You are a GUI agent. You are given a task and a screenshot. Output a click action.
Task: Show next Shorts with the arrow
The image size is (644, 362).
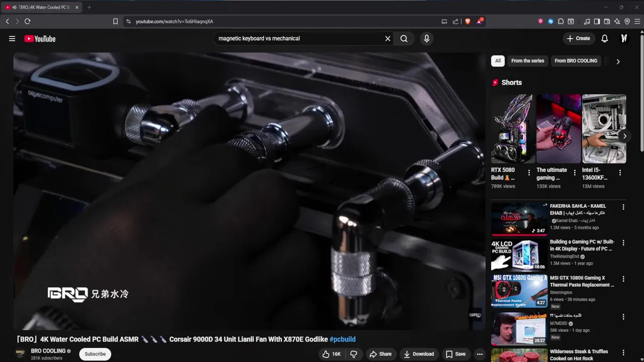(624, 136)
